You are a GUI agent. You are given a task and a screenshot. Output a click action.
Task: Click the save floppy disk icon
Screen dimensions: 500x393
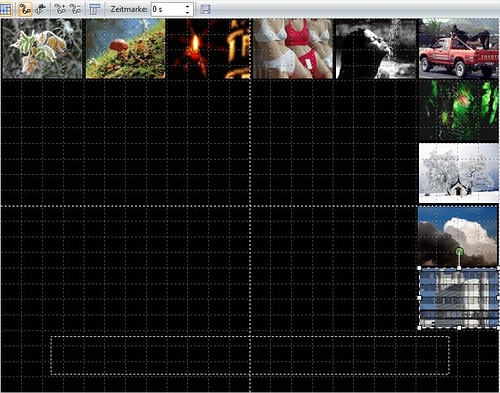205,9
